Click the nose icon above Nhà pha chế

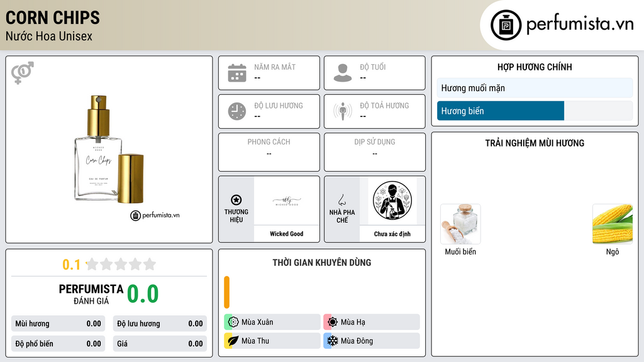[341, 200]
